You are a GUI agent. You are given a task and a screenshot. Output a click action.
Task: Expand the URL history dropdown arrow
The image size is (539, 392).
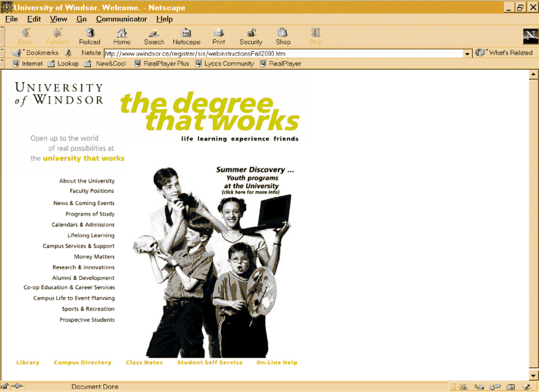[x=467, y=53]
